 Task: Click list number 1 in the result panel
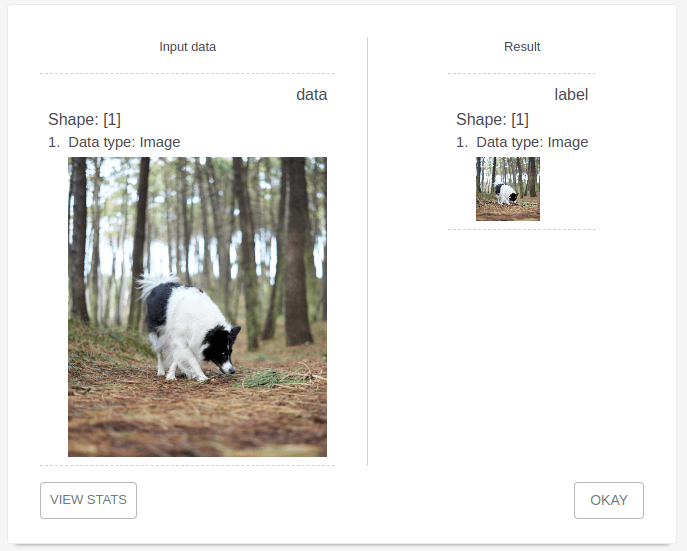coord(461,142)
